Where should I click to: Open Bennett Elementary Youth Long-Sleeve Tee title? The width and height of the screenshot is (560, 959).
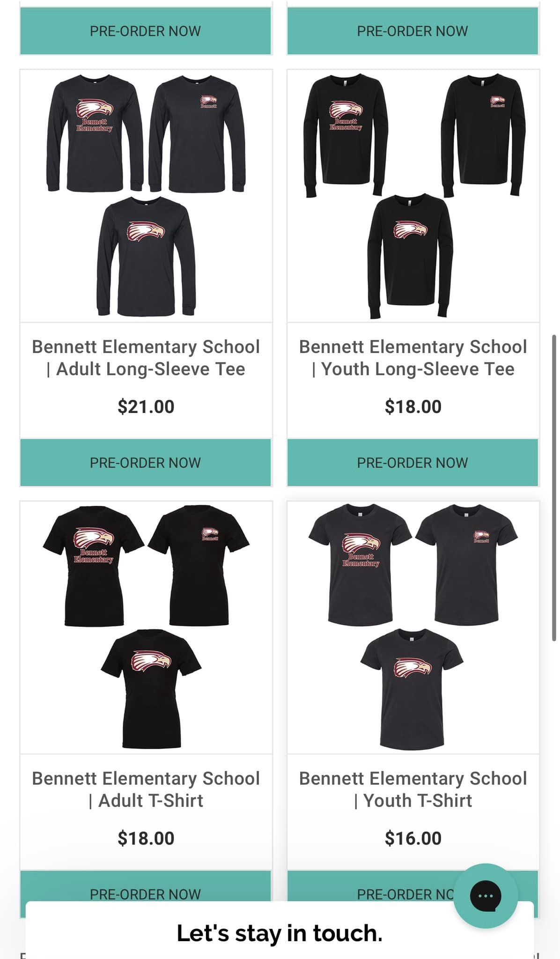(413, 358)
